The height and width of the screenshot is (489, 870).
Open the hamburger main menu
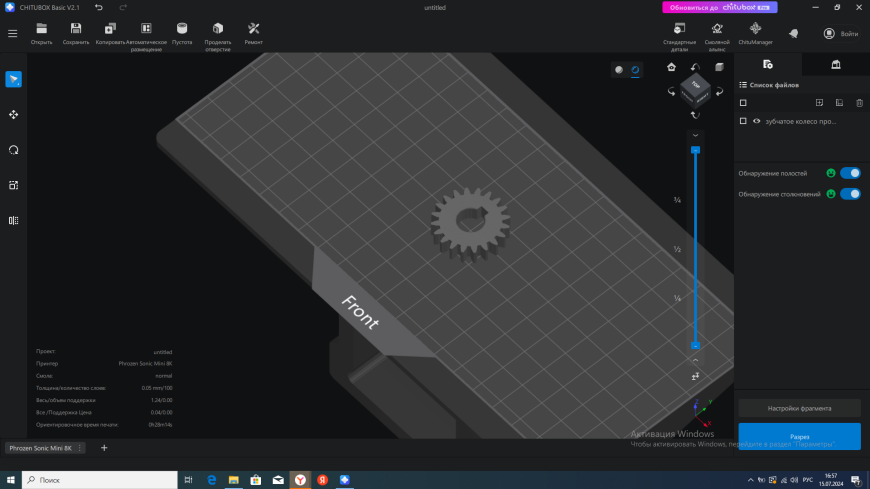(12, 33)
